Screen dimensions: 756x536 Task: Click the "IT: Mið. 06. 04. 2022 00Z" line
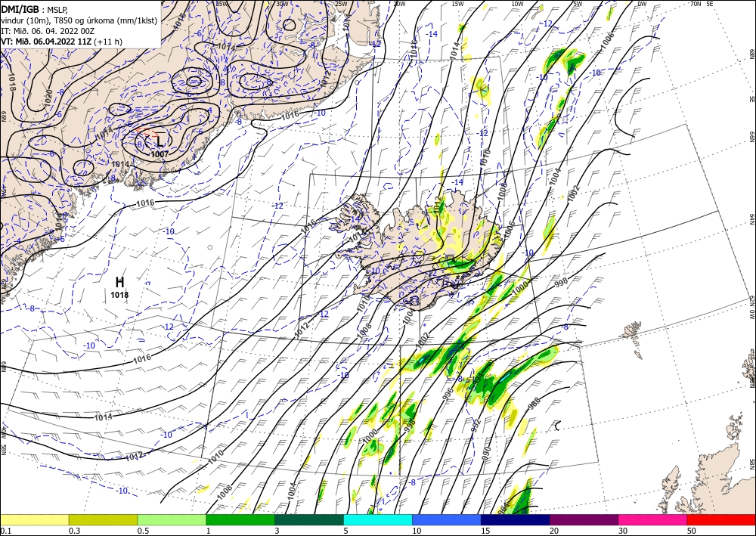48,30
